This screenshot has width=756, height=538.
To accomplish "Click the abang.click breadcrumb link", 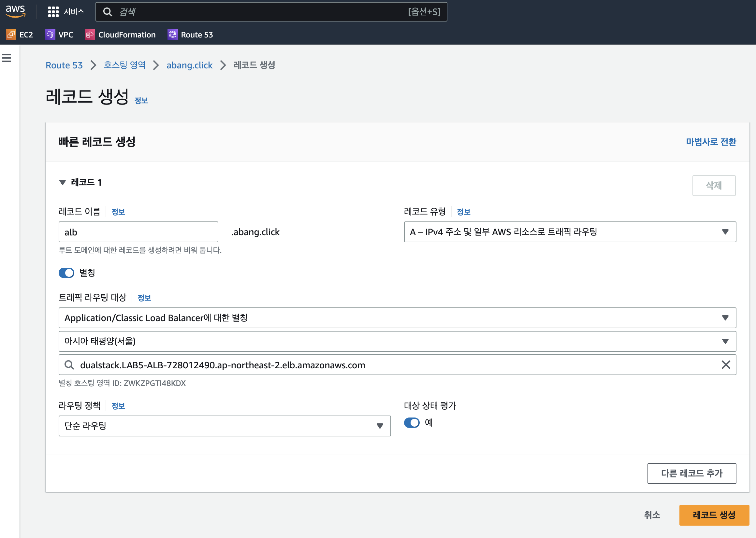I will (x=189, y=65).
